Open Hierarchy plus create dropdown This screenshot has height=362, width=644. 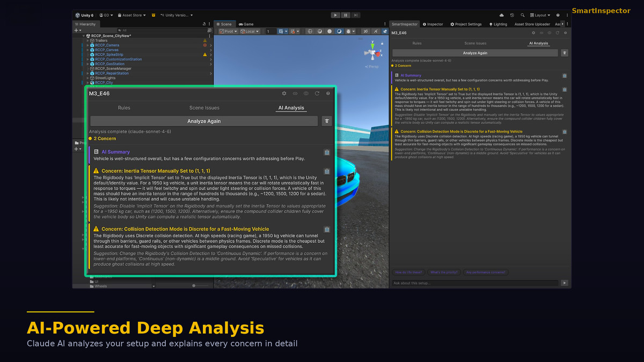point(78,30)
